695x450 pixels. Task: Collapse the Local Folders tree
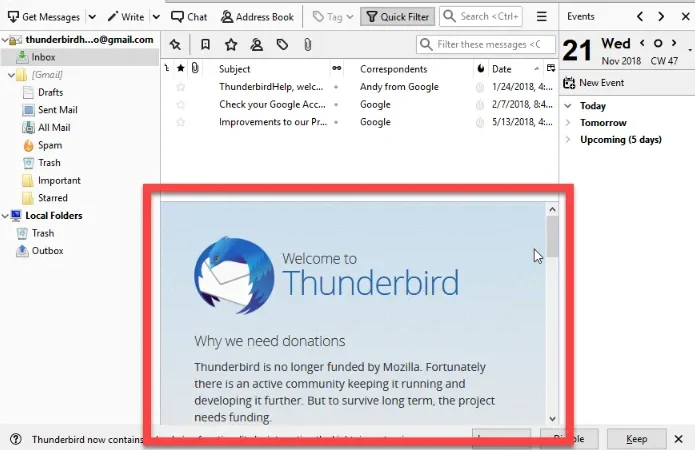pos(5,216)
